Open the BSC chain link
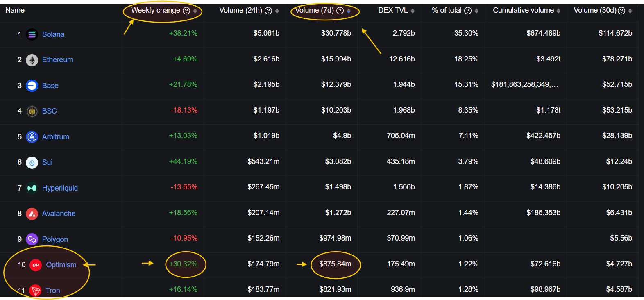The image size is (644, 300). (x=50, y=111)
